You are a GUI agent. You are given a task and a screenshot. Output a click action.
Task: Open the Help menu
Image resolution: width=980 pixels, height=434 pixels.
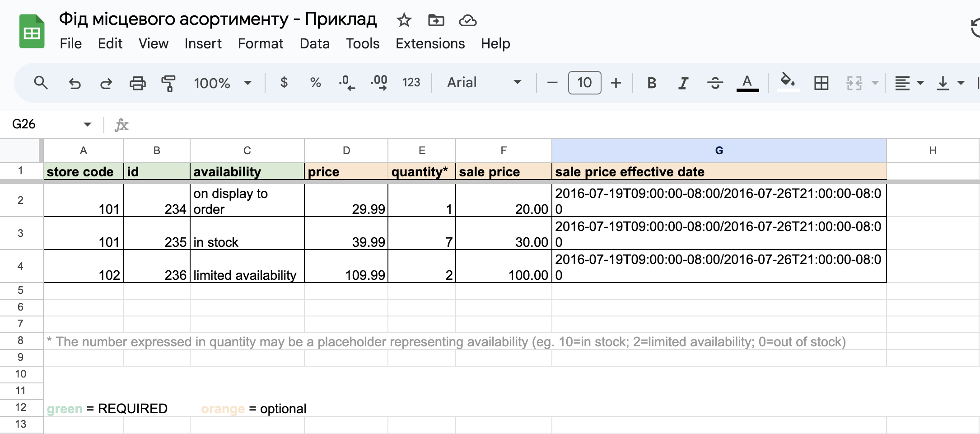(495, 44)
